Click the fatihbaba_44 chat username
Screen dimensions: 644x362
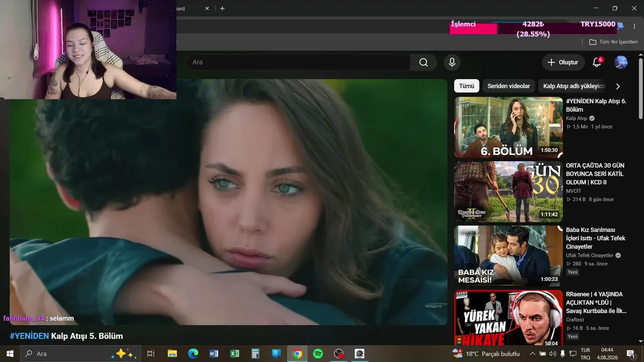click(24, 318)
